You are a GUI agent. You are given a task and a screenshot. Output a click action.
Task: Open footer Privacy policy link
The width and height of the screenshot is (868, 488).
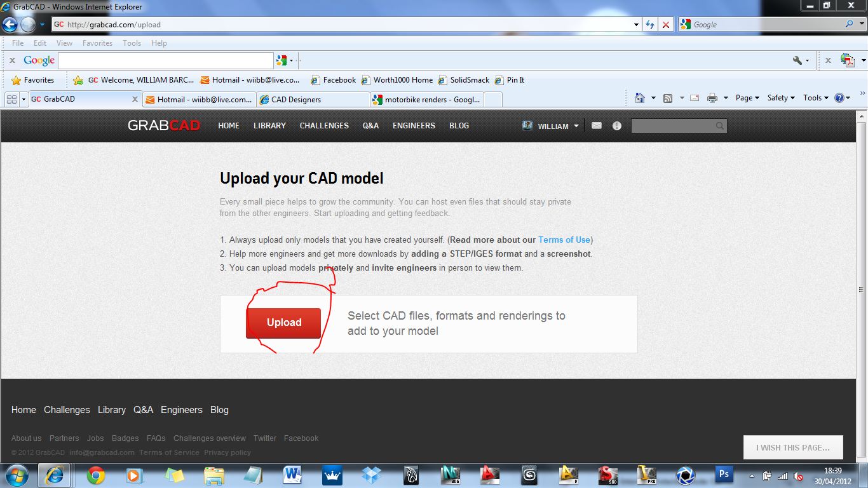pos(227,452)
